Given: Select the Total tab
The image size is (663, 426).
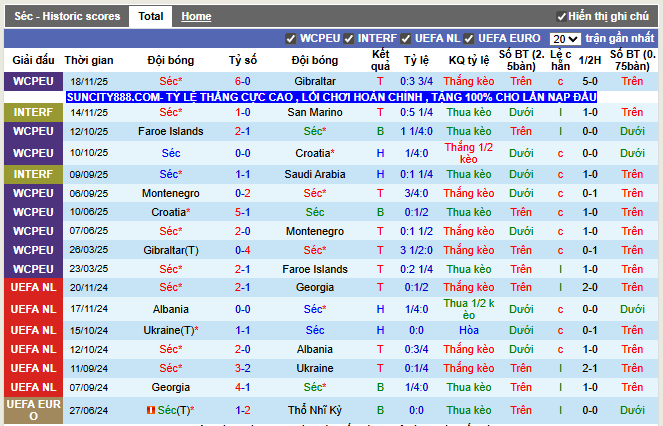Looking at the screenshot, I should 151,16.
